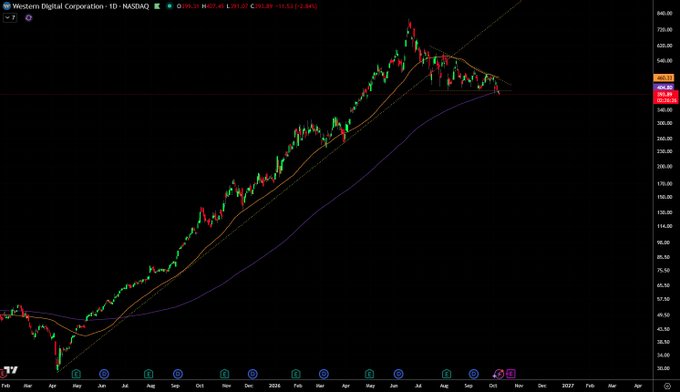Click the 34.00 price scale label
680x392 pixels.
[x=664, y=355]
